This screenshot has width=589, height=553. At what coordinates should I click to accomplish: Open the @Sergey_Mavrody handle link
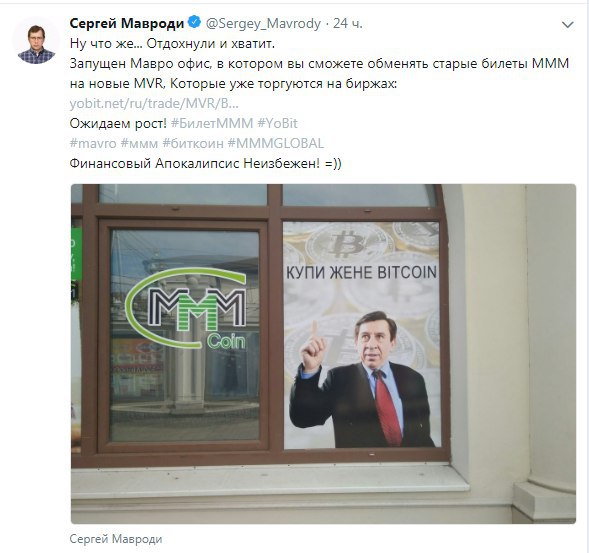(x=263, y=24)
